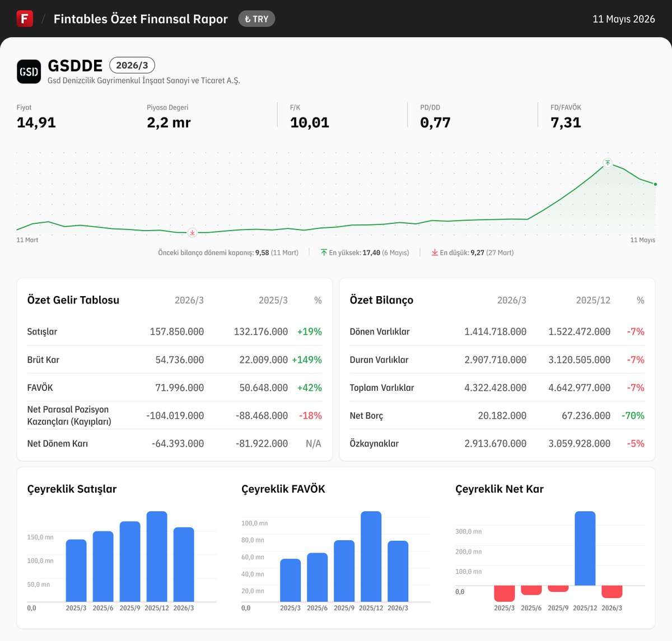The height and width of the screenshot is (641, 672).
Task: Click the Brüt Kar change +149%
Action: (307, 359)
